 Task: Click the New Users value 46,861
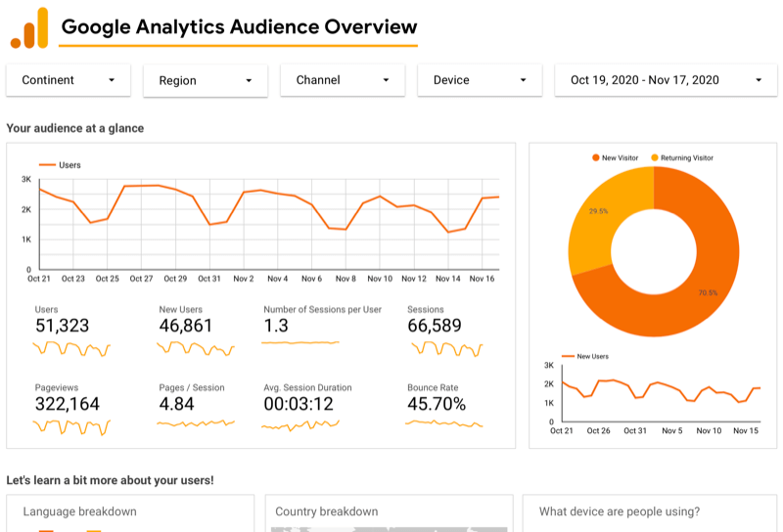pos(186,326)
